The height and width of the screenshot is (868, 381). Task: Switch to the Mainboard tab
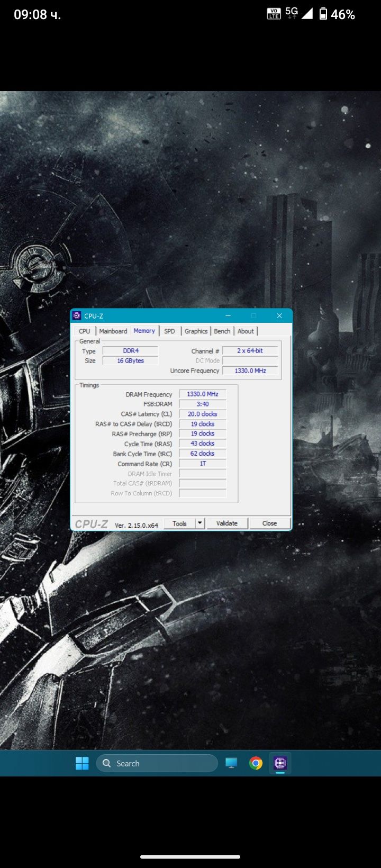113,331
